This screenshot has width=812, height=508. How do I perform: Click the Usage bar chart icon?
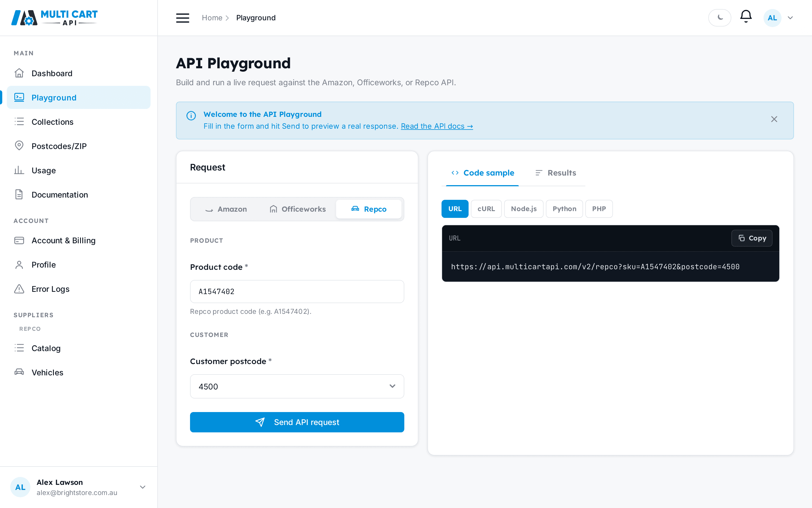(x=19, y=170)
